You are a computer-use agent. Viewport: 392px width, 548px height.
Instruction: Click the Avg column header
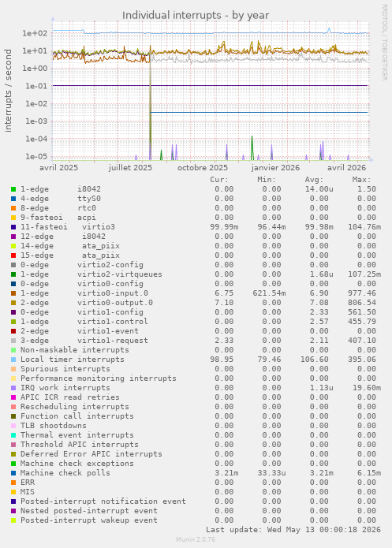(x=314, y=180)
